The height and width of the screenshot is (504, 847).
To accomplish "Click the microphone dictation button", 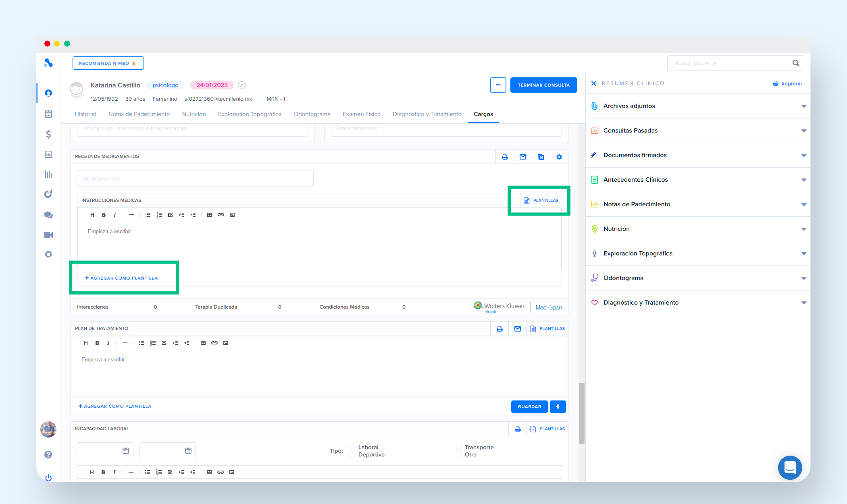I will 558,407.
